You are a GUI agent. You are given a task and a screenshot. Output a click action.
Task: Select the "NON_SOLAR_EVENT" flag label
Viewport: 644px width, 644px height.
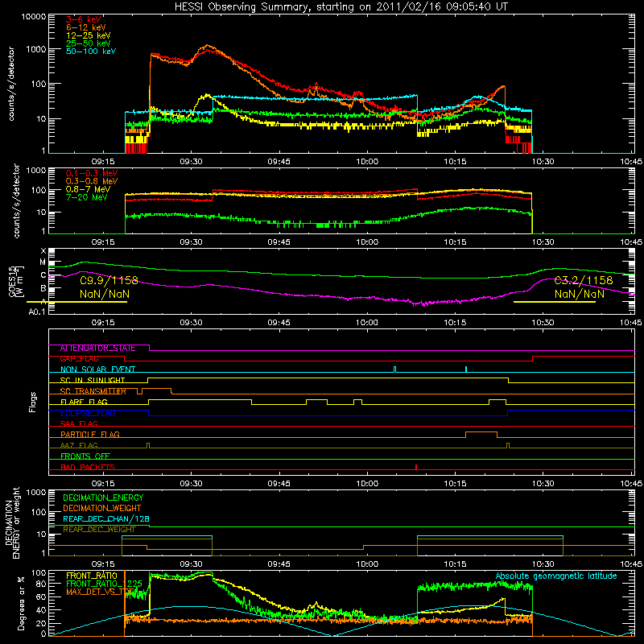tap(97, 369)
